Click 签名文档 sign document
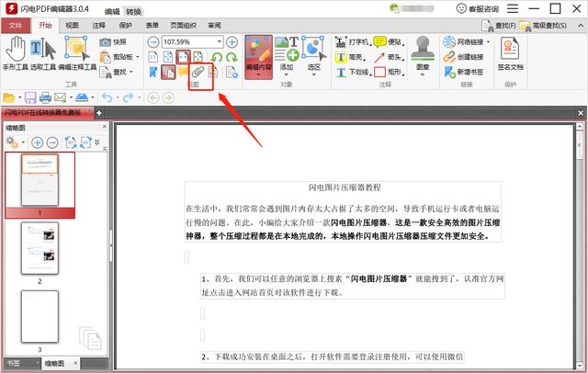The image size is (588, 374). click(x=511, y=54)
